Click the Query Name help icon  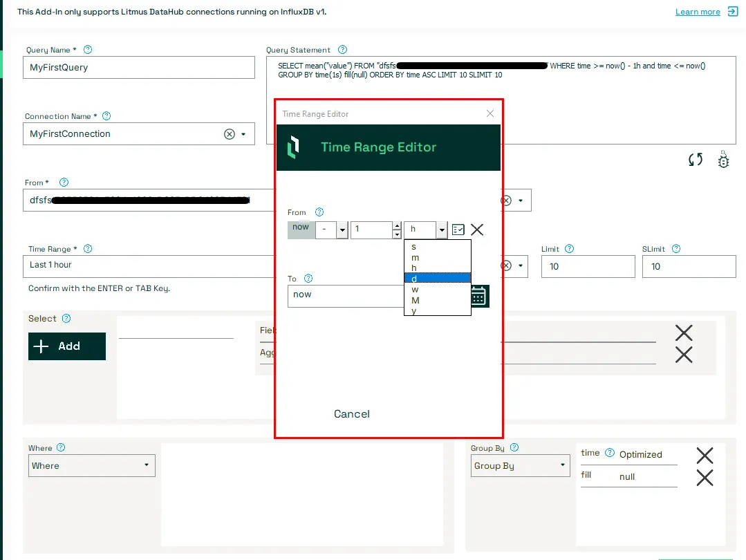[88, 50]
